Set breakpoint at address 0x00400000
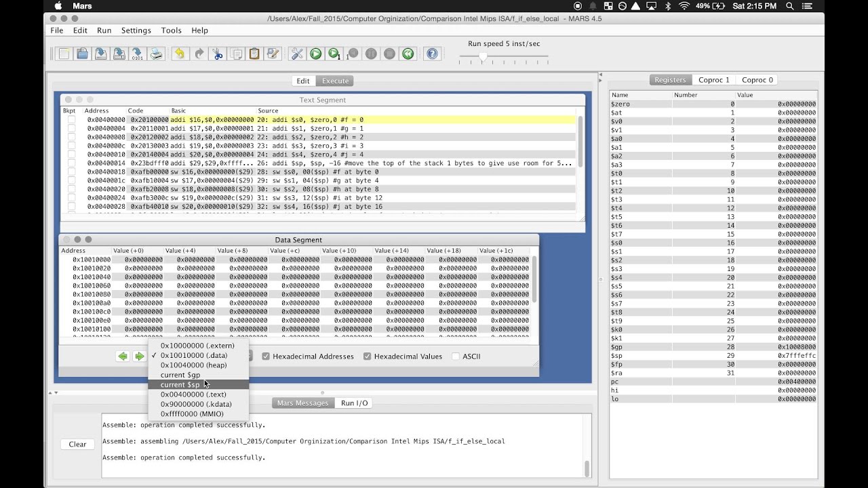The image size is (868, 488). pos(71,120)
